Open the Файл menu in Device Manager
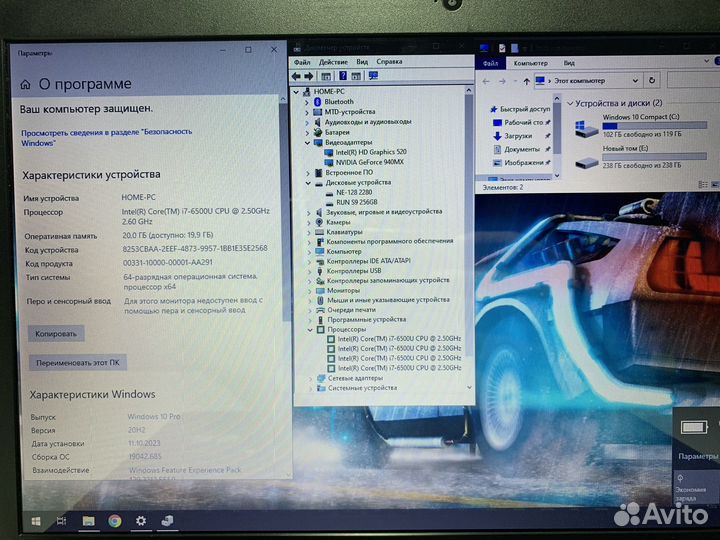Screen dimensions: 720x540 click(x=302, y=62)
